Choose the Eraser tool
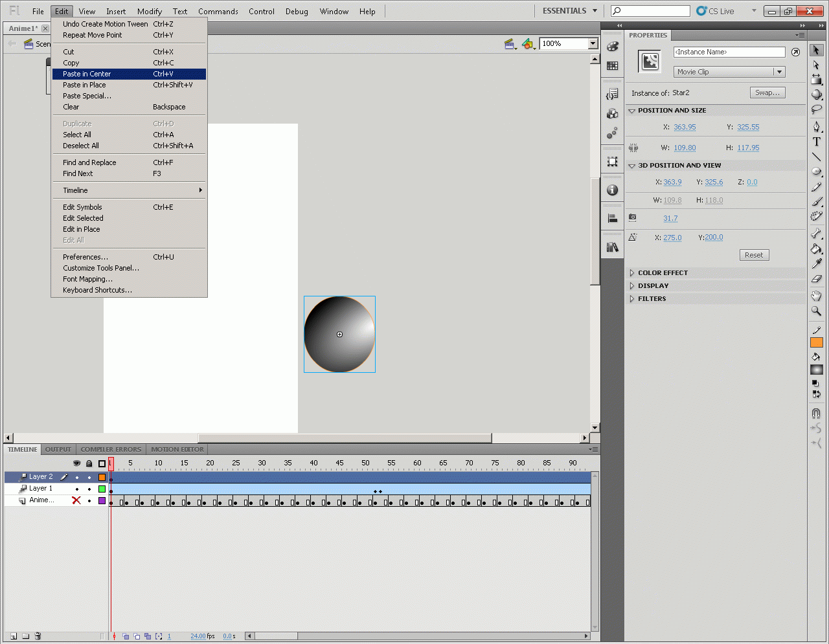Screen dimensions: 829x644 [x=816, y=279]
